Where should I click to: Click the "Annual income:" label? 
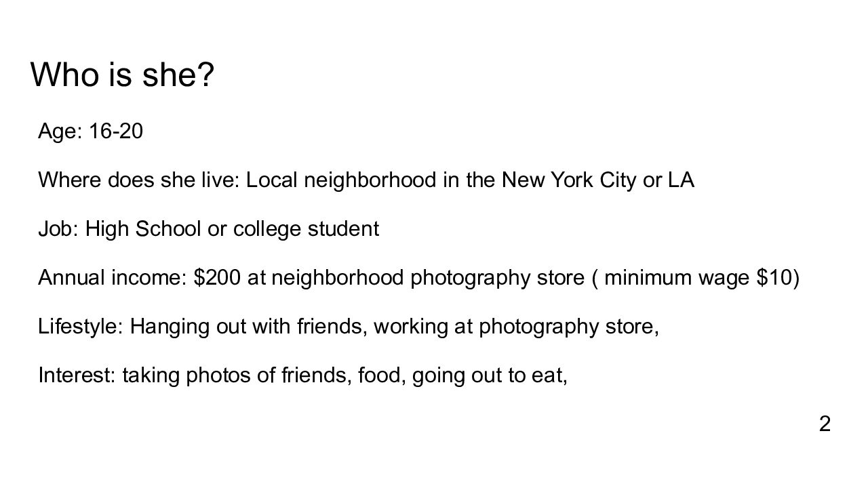(x=113, y=279)
